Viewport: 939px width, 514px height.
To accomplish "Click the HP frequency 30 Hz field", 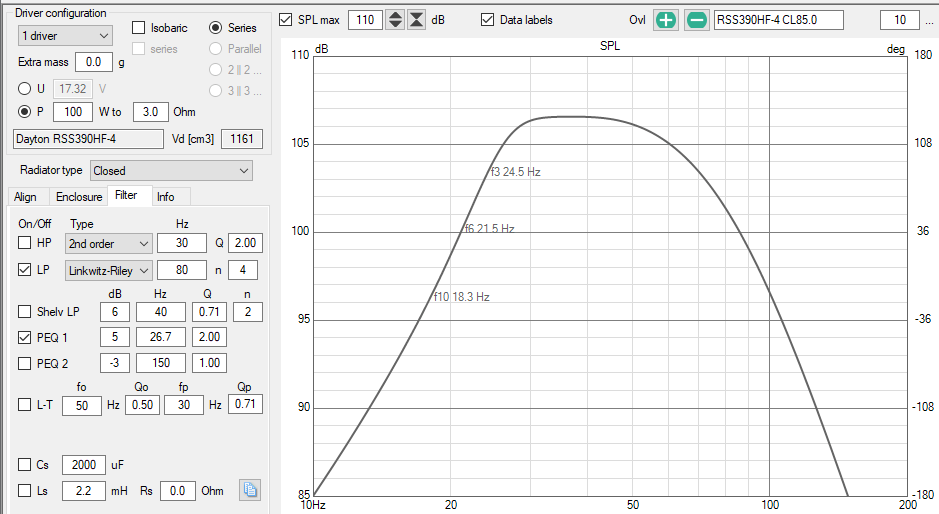I will pyautogui.click(x=181, y=243).
